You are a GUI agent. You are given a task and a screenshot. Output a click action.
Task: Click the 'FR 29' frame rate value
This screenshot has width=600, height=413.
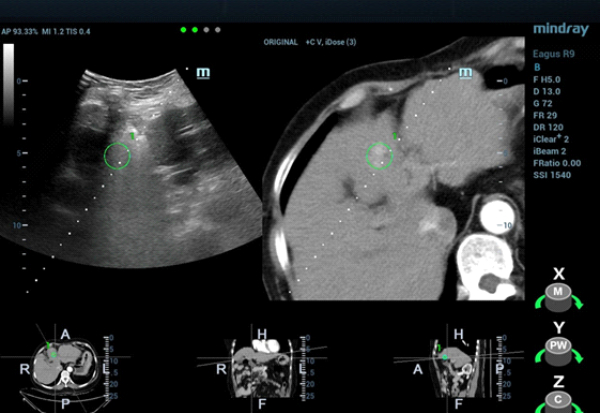point(545,115)
